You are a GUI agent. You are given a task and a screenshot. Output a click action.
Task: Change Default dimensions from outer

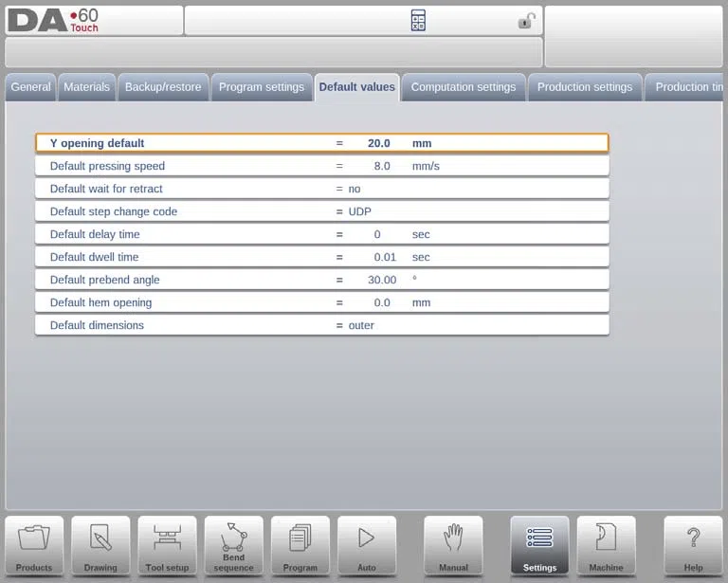(x=321, y=325)
